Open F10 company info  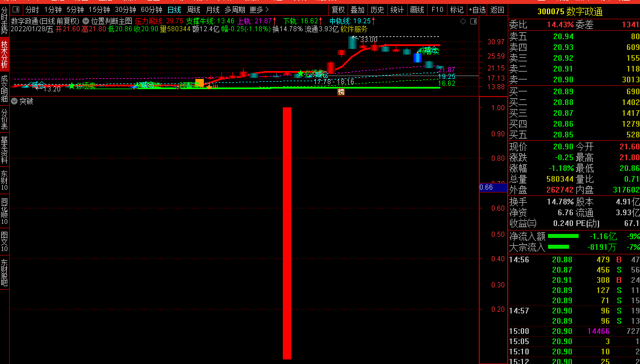point(437,10)
